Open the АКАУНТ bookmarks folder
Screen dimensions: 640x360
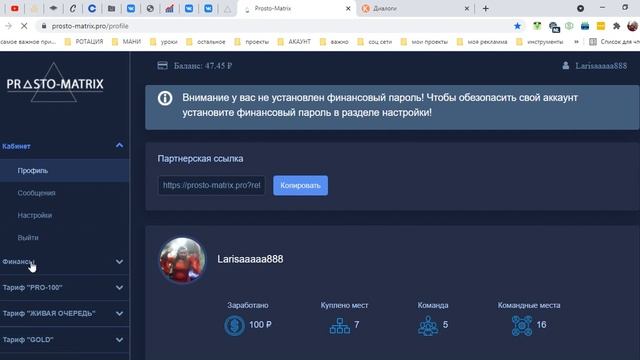point(294,42)
